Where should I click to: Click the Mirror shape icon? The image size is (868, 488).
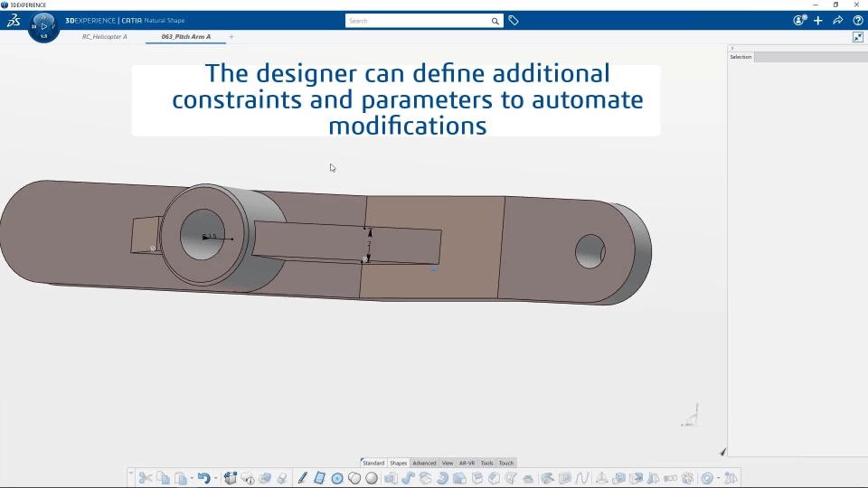(x=653, y=478)
